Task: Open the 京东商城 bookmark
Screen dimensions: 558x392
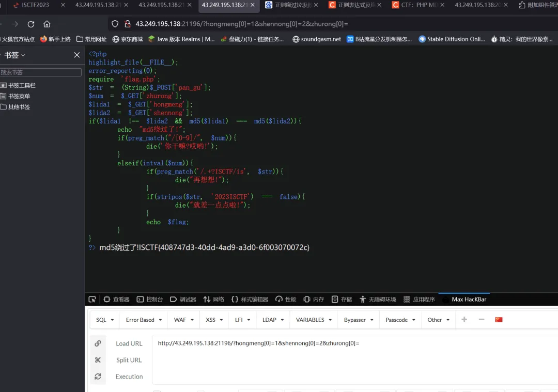Action: (128, 39)
